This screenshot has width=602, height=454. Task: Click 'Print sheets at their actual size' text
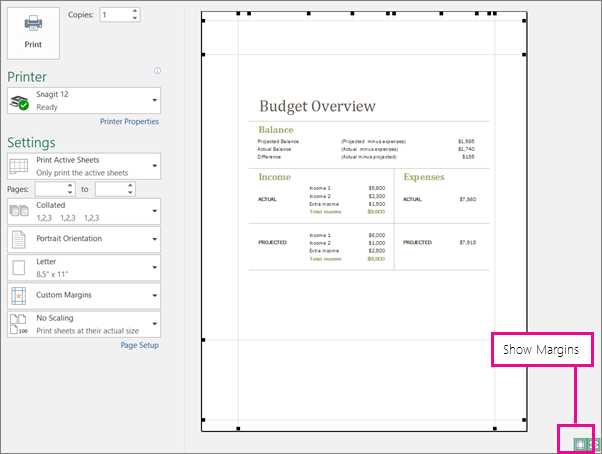[x=88, y=331]
